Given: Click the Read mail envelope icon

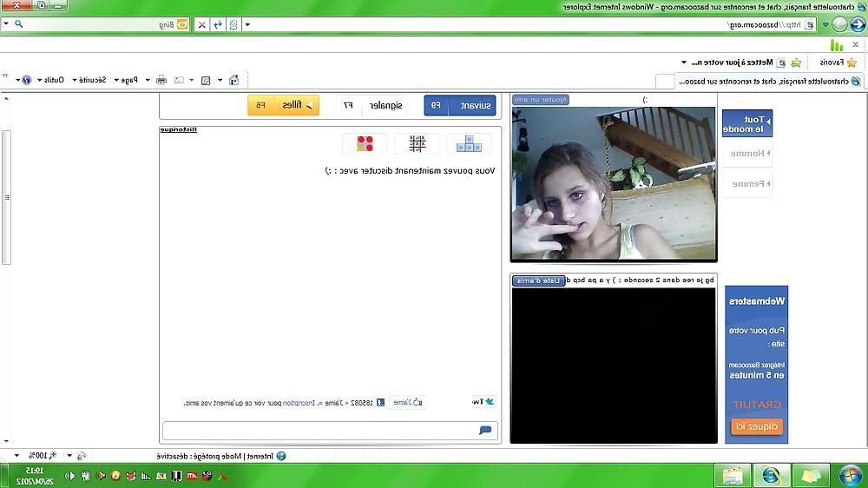Looking at the screenshot, I should pyautogui.click(x=180, y=80).
